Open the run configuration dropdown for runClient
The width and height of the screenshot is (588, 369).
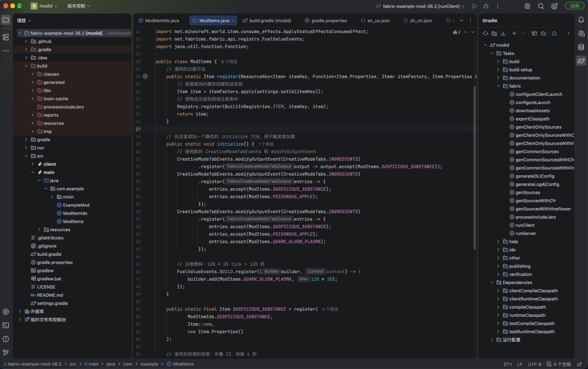coord(420,6)
